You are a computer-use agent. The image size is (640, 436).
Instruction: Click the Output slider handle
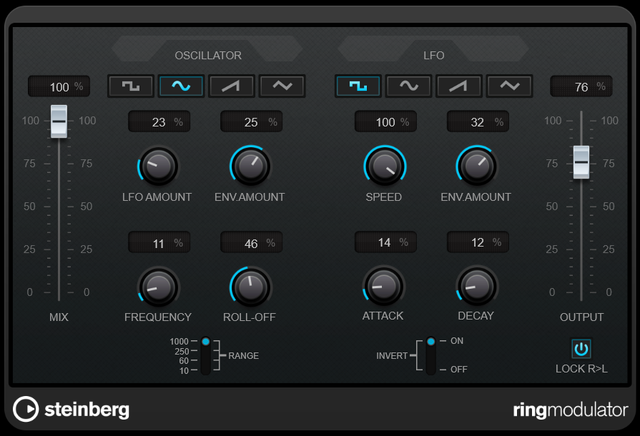(581, 162)
